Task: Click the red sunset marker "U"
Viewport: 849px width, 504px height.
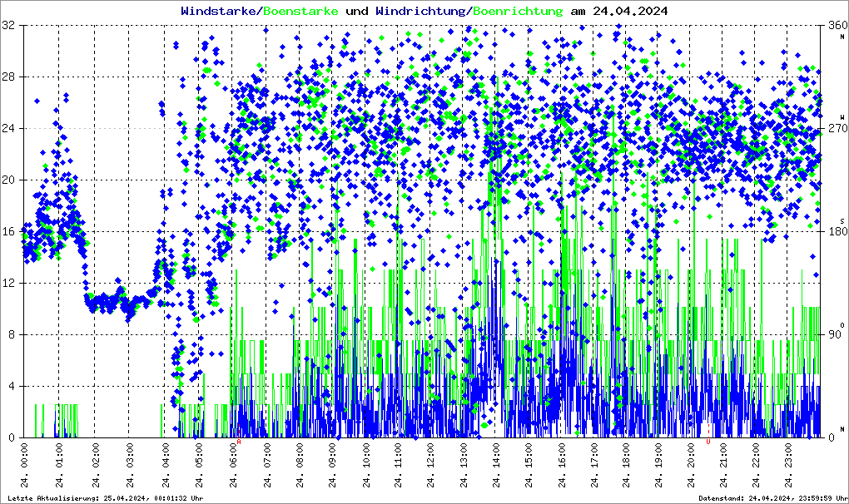Action: coord(708,442)
